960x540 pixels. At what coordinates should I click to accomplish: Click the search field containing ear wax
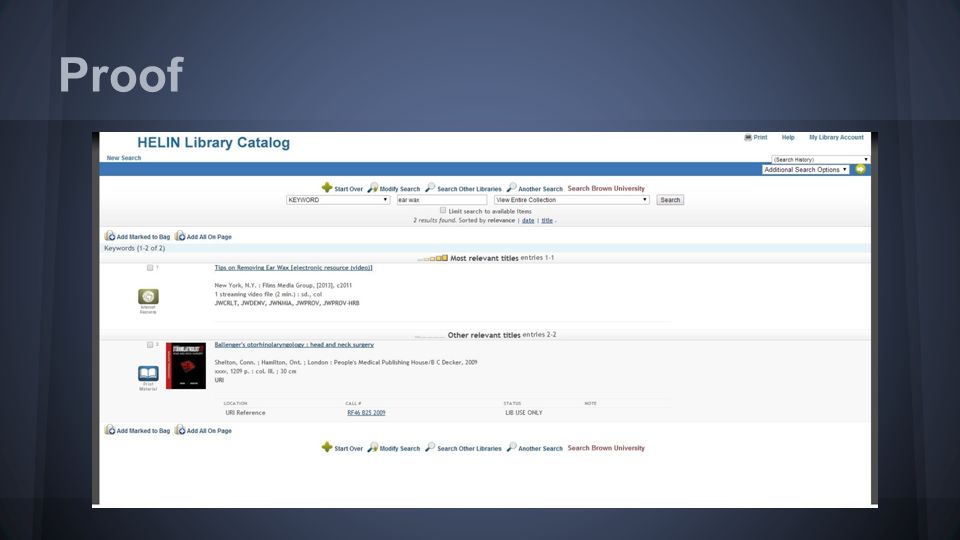(x=441, y=200)
